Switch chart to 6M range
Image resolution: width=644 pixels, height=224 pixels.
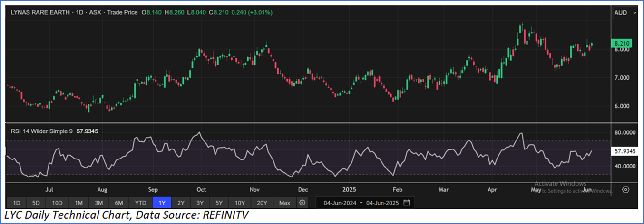(119, 203)
